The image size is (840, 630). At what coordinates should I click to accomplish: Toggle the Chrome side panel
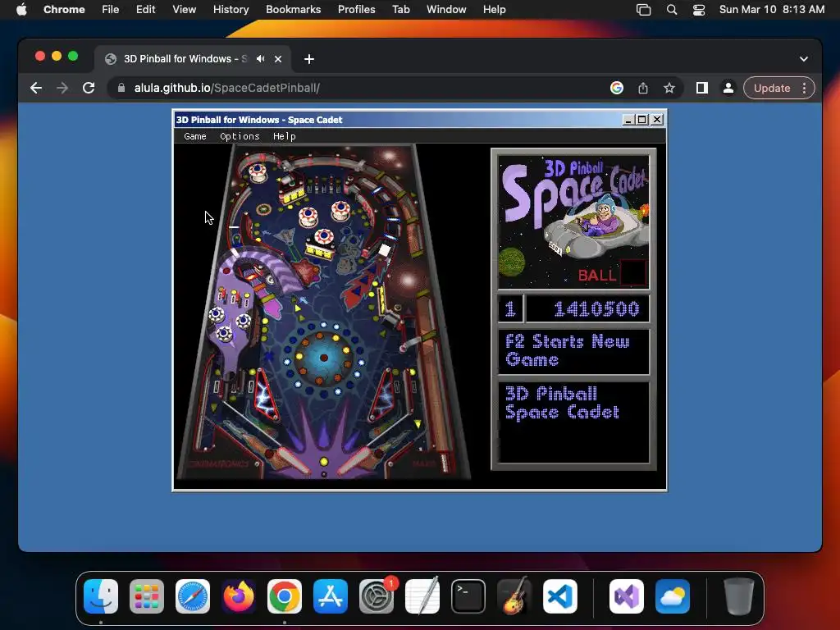[x=702, y=88]
